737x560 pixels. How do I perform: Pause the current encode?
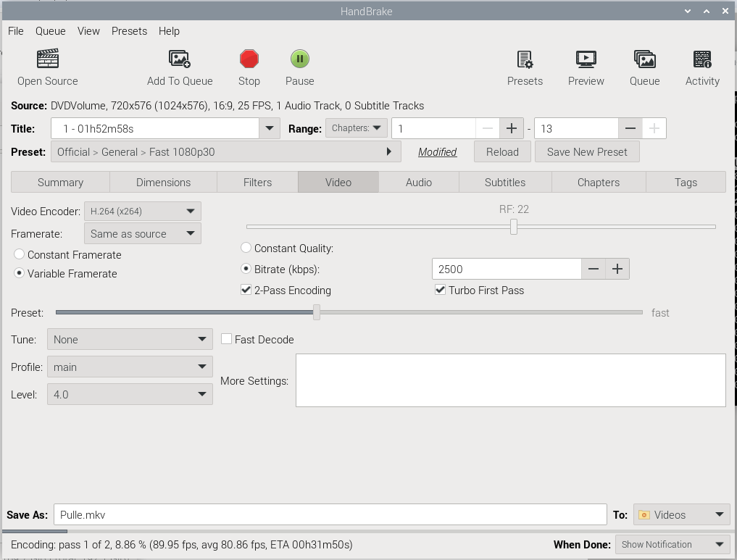pyautogui.click(x=299, y=59)
